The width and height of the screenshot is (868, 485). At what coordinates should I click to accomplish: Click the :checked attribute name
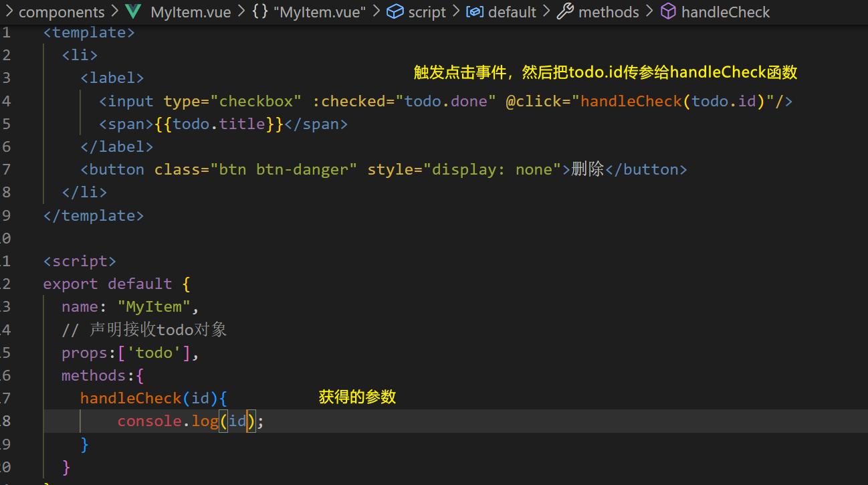349,101
